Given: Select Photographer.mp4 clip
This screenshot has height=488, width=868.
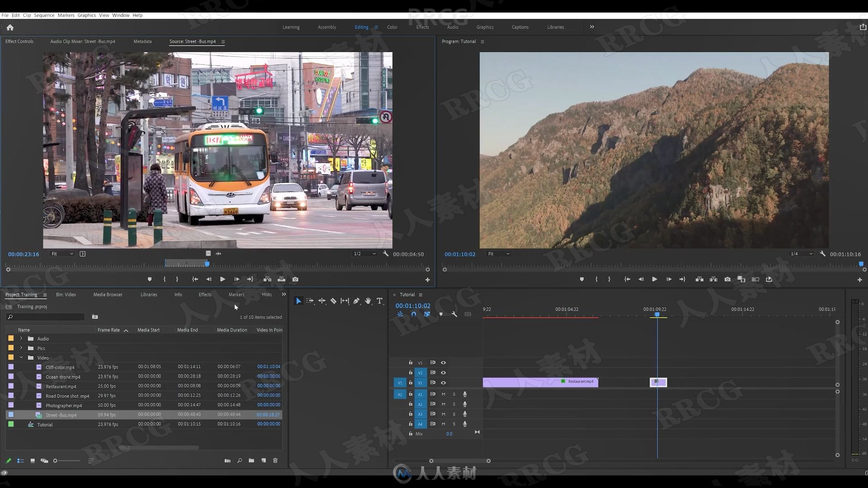Looking at the screenshot, I should tap(64, 405).
